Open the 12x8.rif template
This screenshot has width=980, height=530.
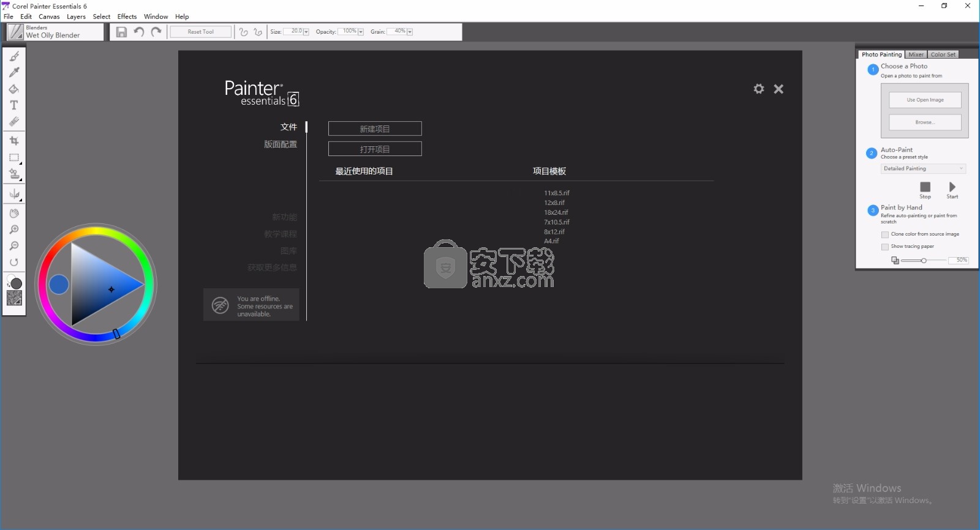point(554,203)
